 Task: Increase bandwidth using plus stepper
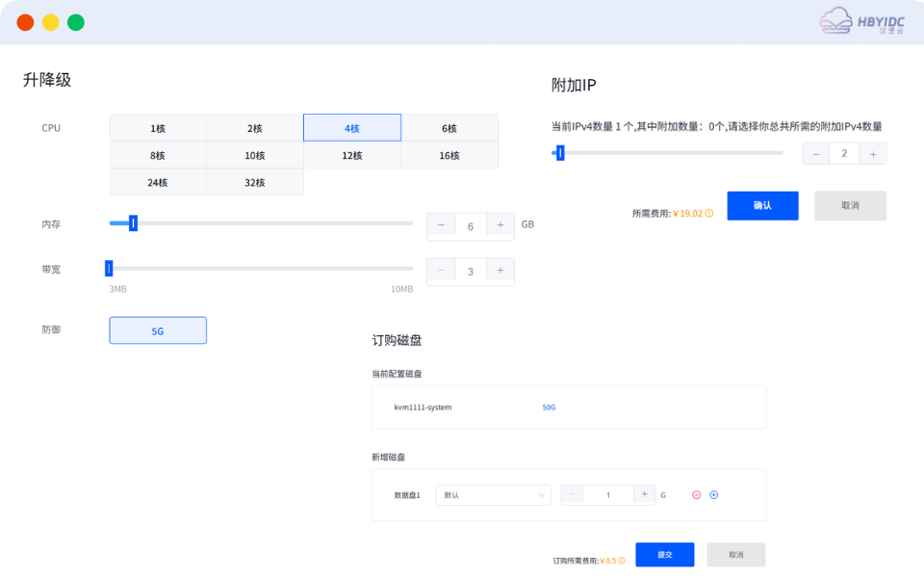[500, 272]
